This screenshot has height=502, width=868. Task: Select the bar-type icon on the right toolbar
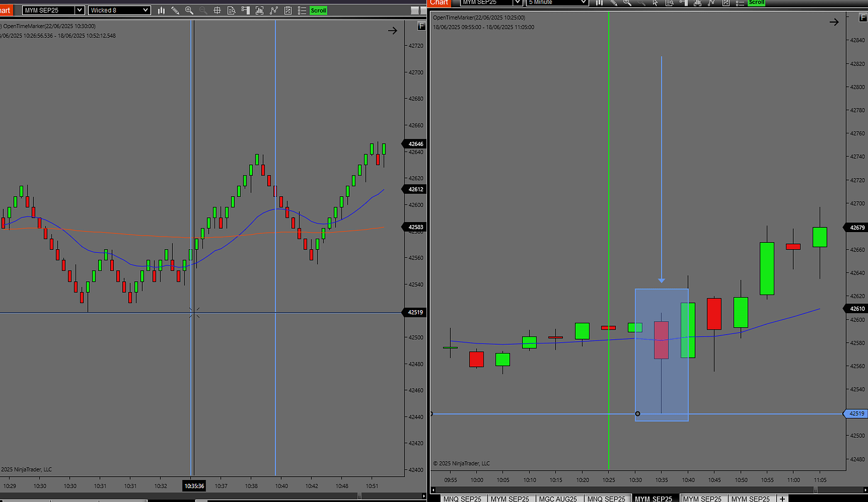tap(599, 3)
